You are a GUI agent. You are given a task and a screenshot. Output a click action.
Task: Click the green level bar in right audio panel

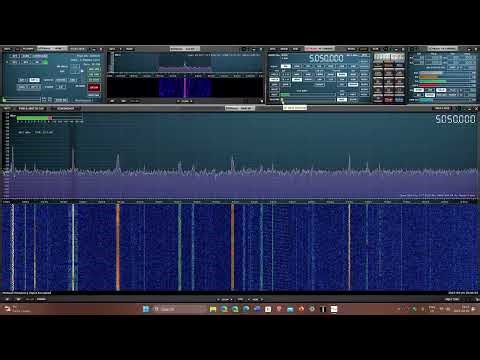pos(433,81)
